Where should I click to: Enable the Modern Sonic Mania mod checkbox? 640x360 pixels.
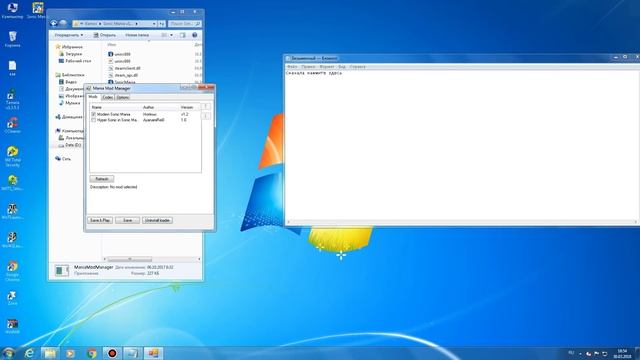coord(93,114)
